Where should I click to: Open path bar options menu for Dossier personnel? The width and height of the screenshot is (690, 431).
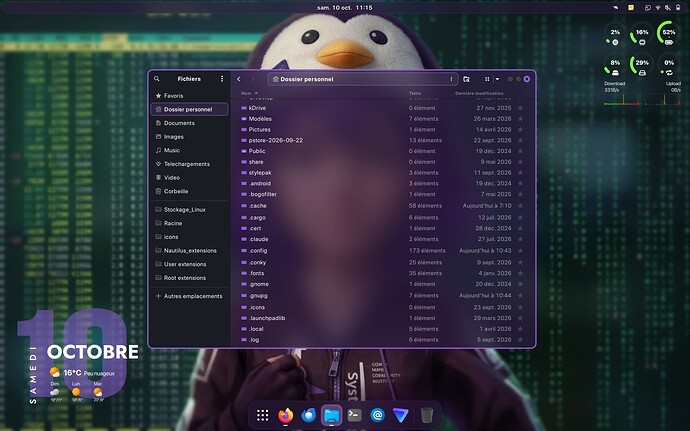451,79
